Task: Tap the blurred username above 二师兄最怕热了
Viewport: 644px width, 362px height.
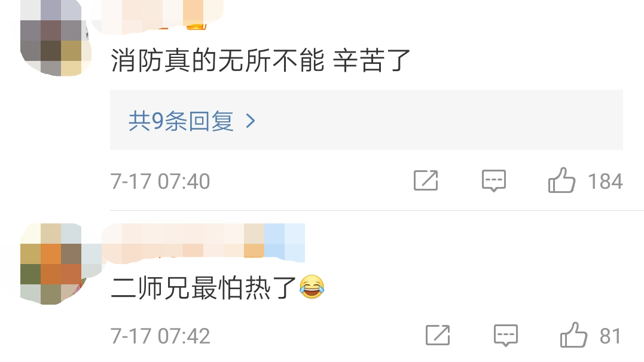Action: 203,243
